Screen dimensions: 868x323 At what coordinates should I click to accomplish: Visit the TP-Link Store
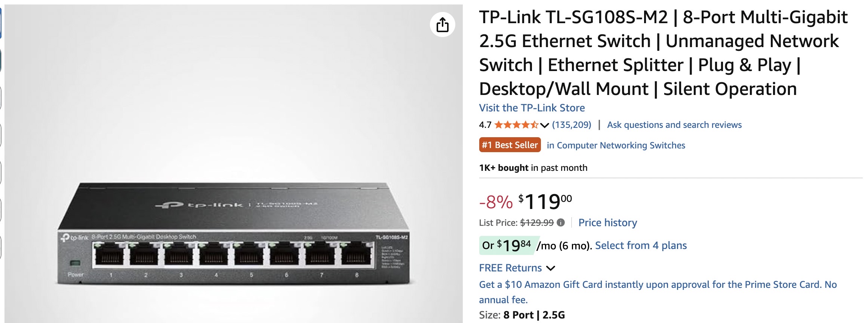532,108
